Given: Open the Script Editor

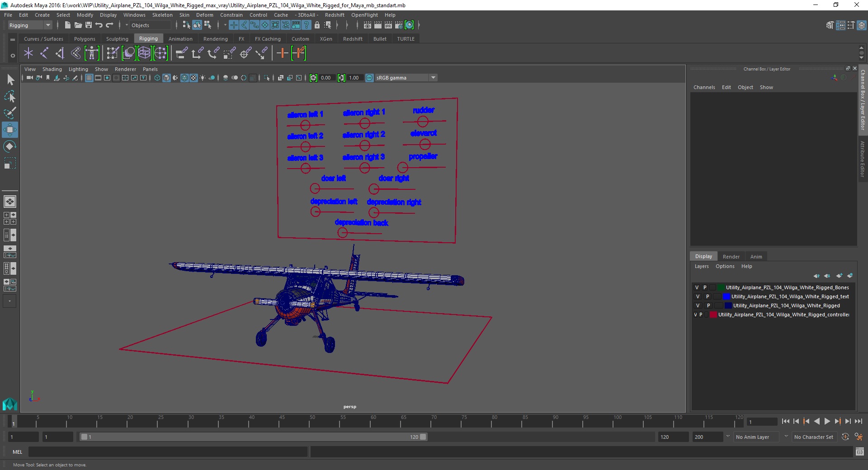Looking at the screenshot, I should (x=859, y=452).
